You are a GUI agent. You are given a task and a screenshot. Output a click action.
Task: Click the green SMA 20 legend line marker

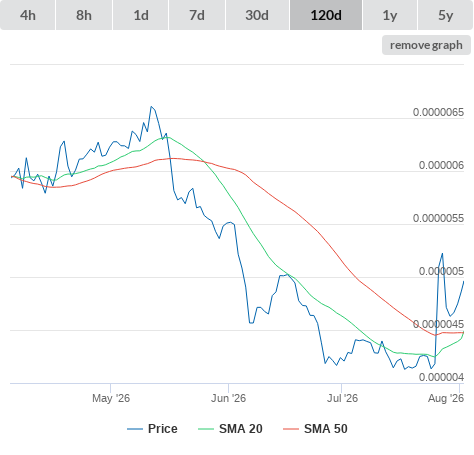click(206, 429)
